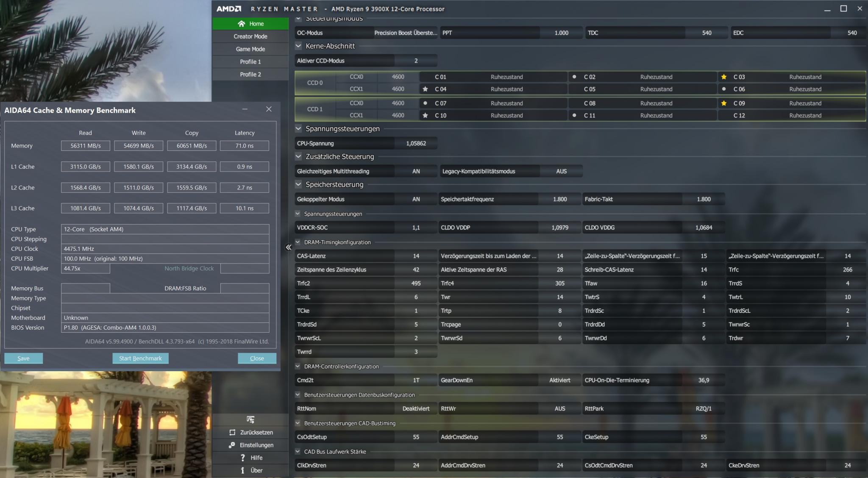The image size is (868, 478).
Task: Open Einstellungen gear icon
Action: tap(232, 445)
